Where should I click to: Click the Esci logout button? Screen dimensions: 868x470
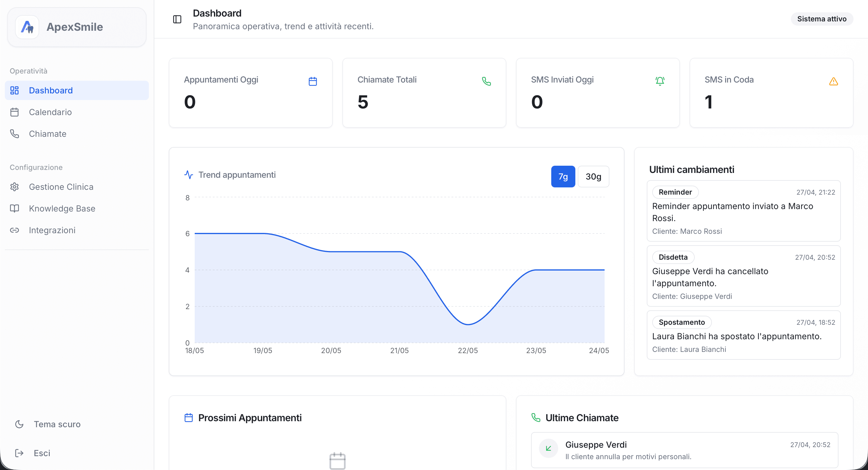[x=77, y=453]
